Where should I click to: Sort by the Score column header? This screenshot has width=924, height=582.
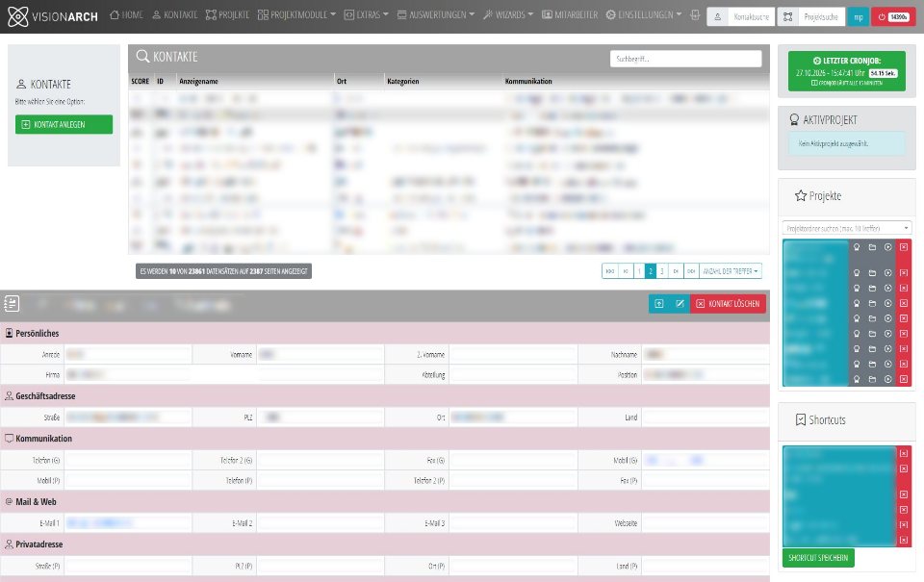tap(141, 82)
